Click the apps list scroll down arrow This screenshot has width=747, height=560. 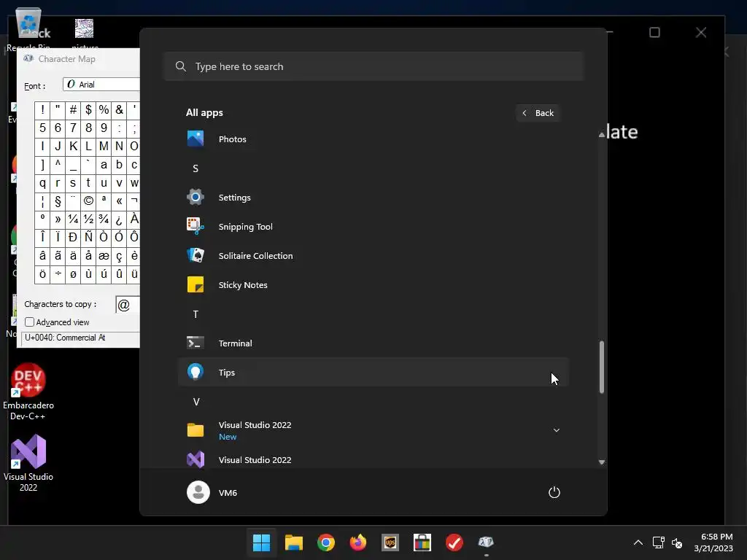pos(602,462)
